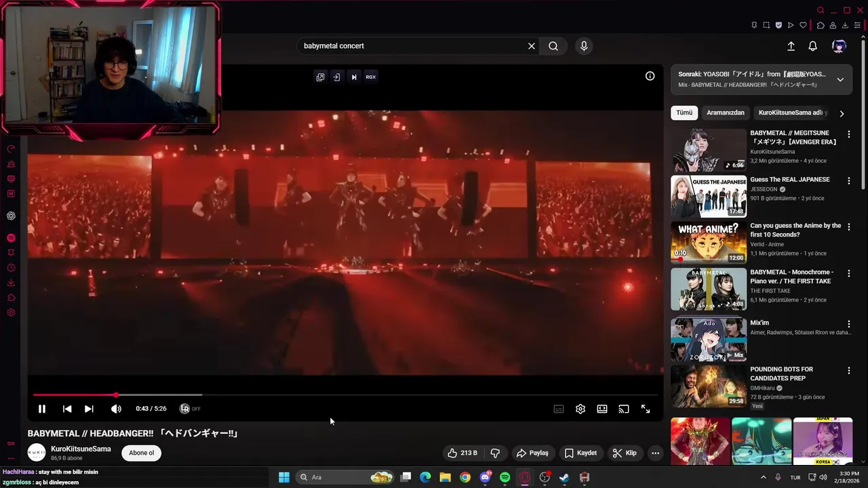This screenshot has width=868, height=488.
Task: Take a snapshot with toolbar capture icon
Action: tap(766, 25)
